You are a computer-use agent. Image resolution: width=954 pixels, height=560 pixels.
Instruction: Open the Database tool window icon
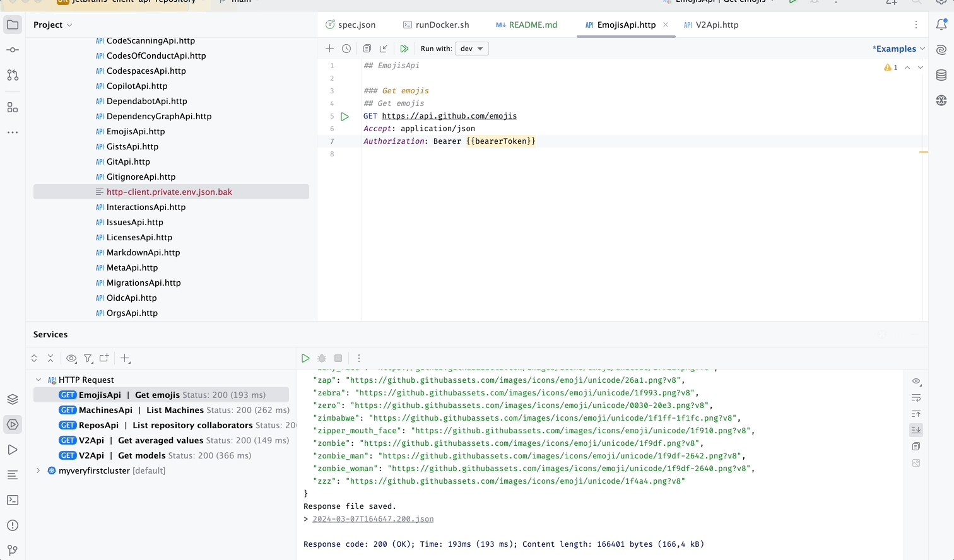tap(941, 75)
